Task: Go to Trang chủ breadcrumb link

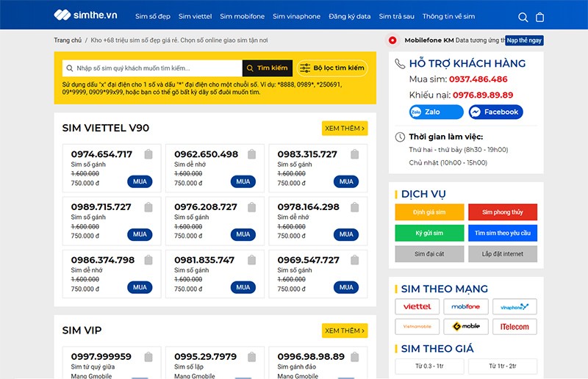Action: pyautogui.click(x=68, y=40)
